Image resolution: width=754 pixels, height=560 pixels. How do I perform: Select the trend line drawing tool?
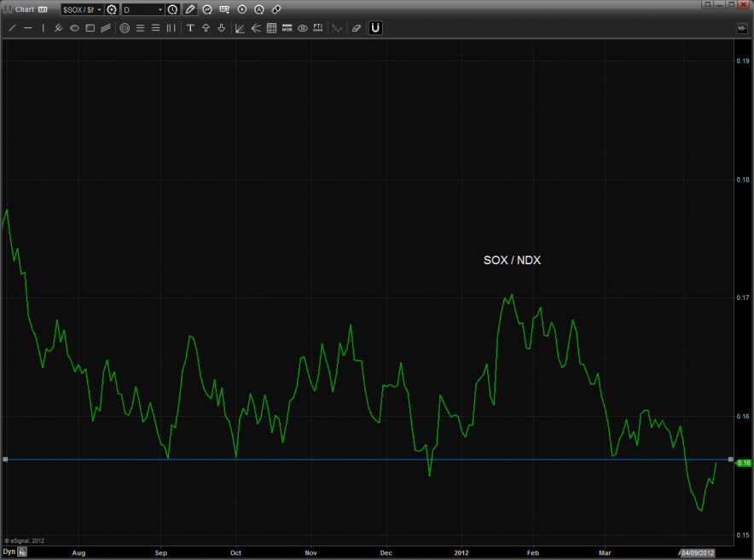click(x=12, y=28)
